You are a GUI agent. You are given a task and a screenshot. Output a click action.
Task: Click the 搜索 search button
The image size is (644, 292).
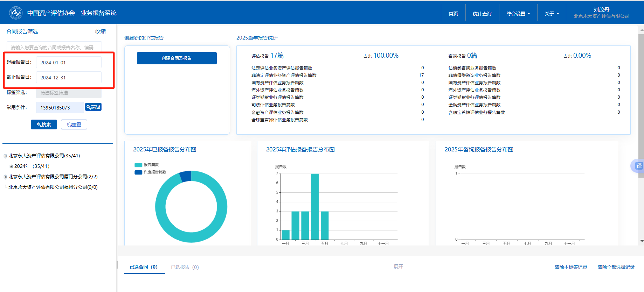(44, 124)
